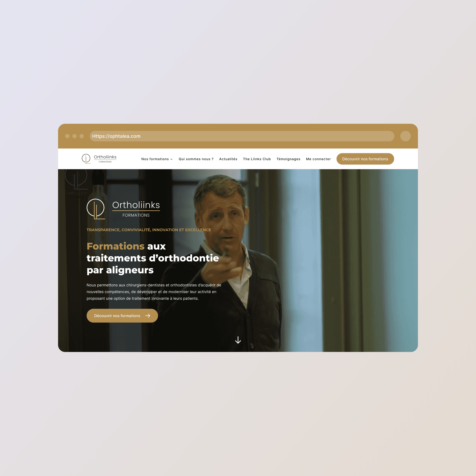Click the Découvrir nos formations header button
Screen dimensions: 476x476
(x=365, y=159)
